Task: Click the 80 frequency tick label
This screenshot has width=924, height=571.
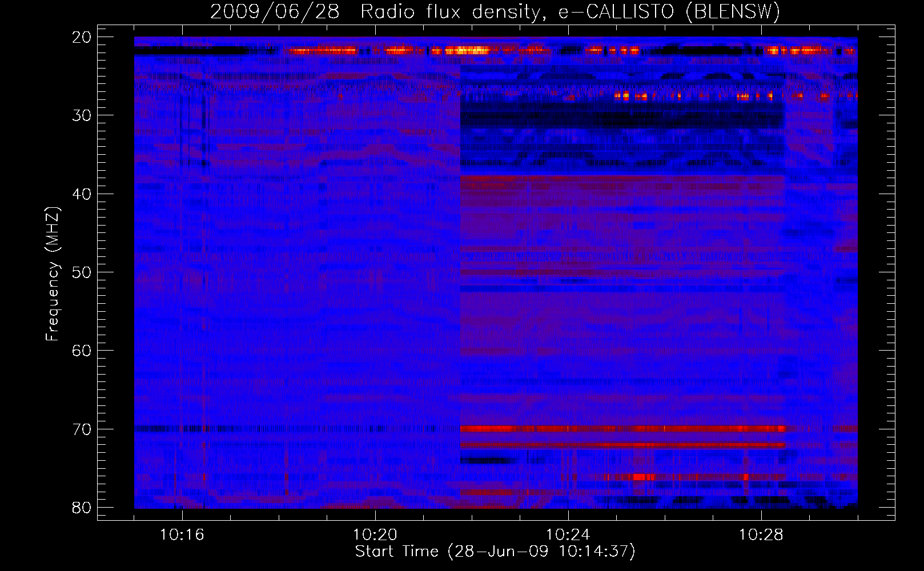Action: tap(82, 508)
